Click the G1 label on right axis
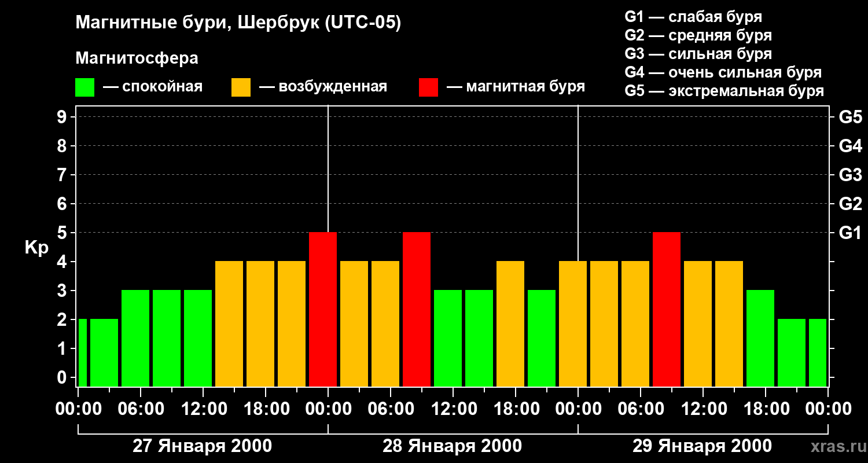Viewport: 868px width, 463px height. [850, 233]
